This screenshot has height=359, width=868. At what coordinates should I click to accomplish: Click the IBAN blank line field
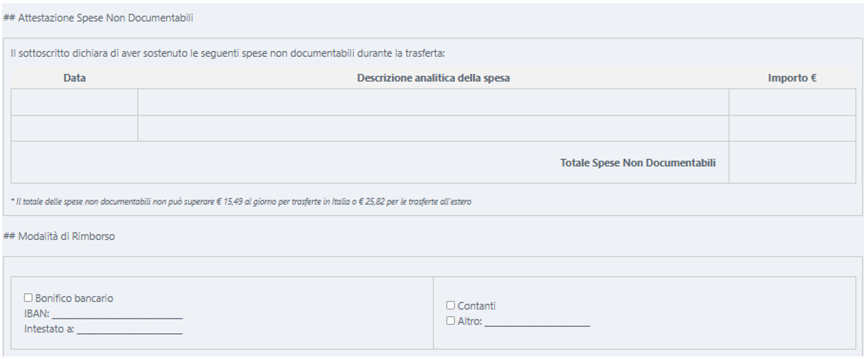coord(117,313)
